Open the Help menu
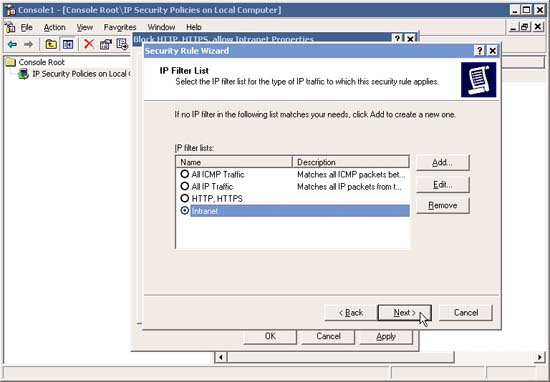Viewport: 550px width, 382px height. tap(194, 27)
